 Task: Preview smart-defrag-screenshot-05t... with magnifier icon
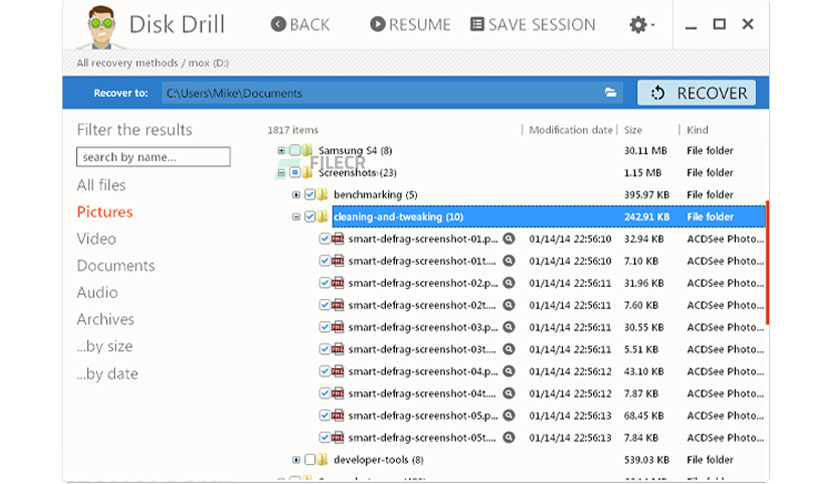tap(509, 438)
